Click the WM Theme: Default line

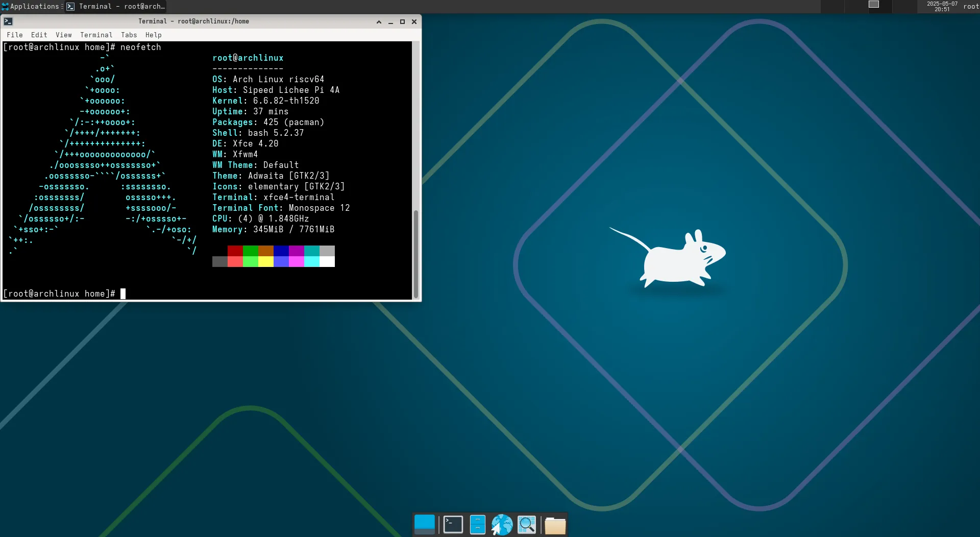coord(255,165)
